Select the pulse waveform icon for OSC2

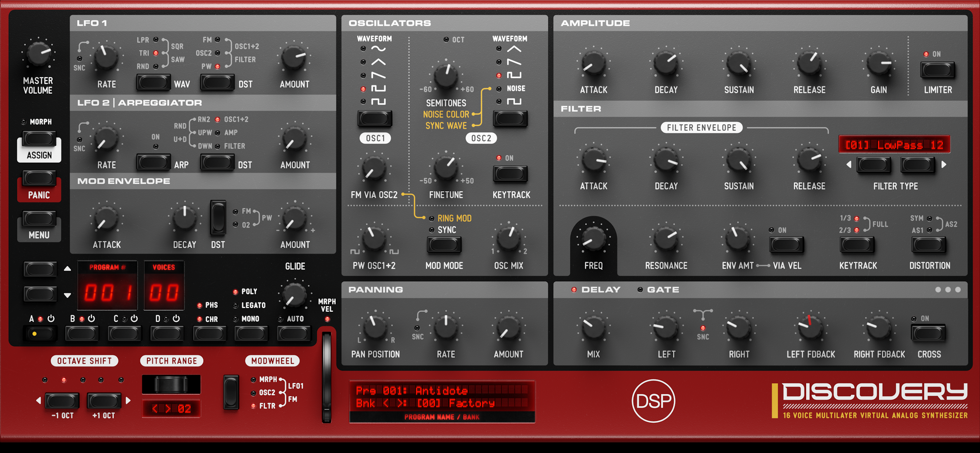[514, 75]
